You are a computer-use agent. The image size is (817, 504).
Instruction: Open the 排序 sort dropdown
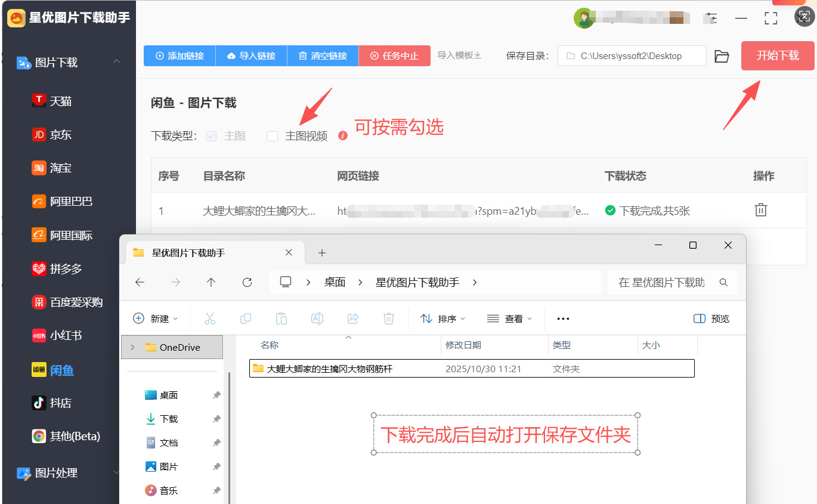click(443, 319)
